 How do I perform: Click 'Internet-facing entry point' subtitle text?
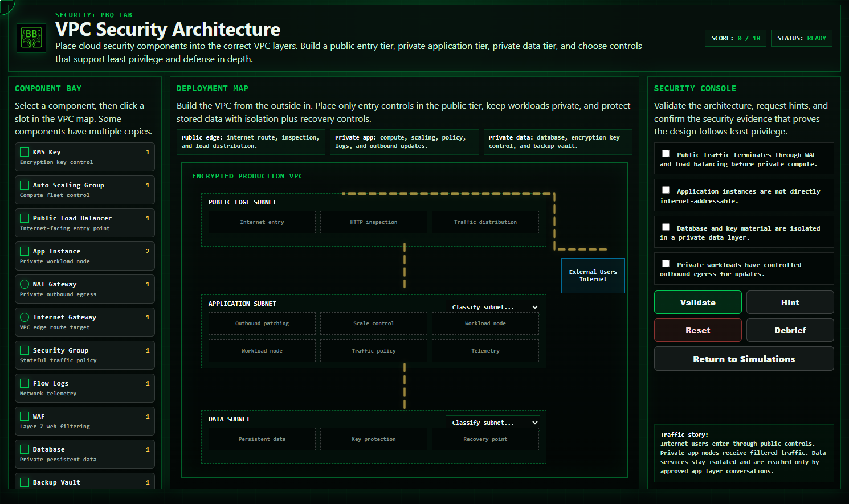pyautogui.click(x=65, y=228)
